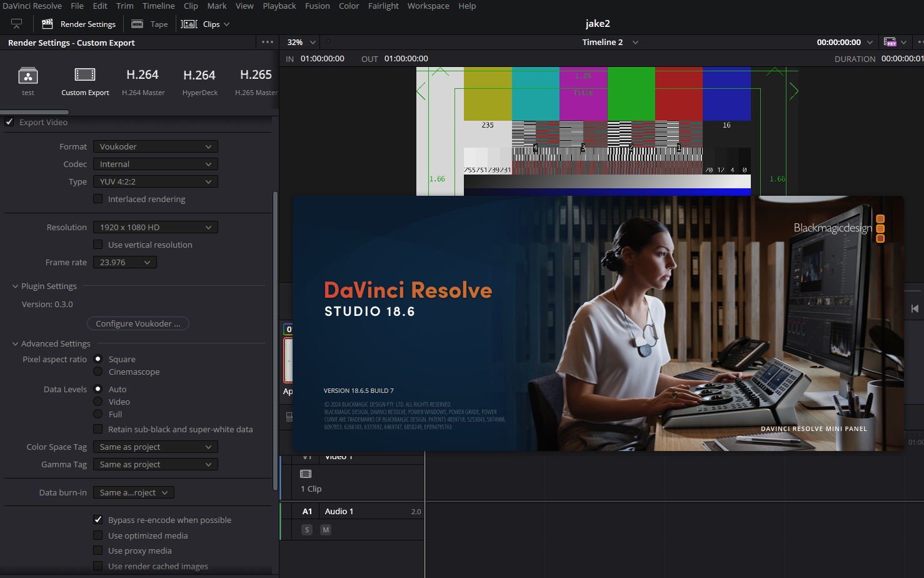The width and height of the screenshot is (924, 578).
Task: Enable Use optimized media
Action: pyautogui.click(x=98, y=535)
